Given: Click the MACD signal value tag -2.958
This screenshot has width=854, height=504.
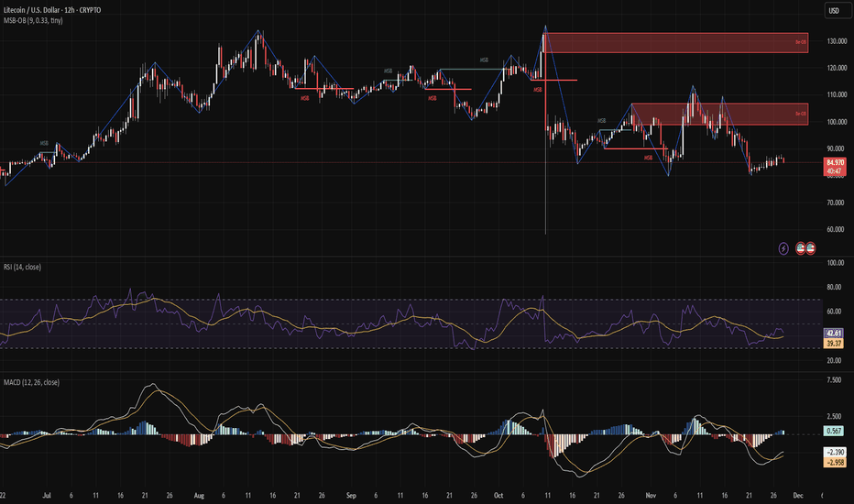Looking at the screenshot, I should click(x=834, y=464).
